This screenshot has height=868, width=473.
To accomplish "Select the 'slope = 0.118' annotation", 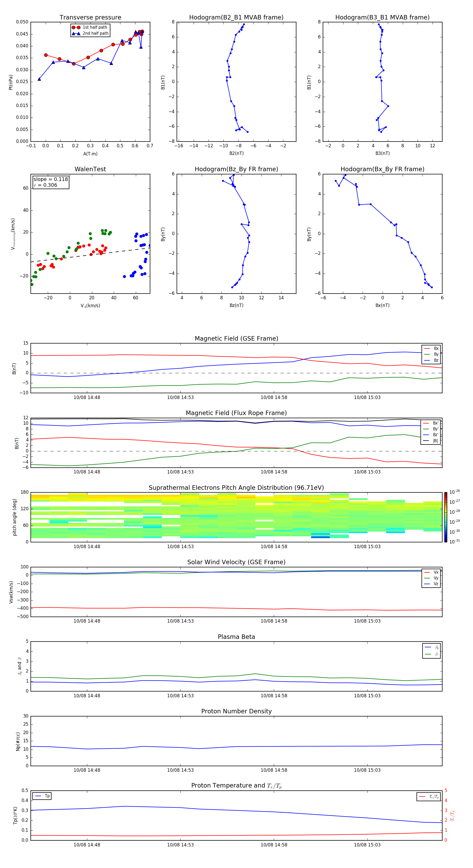I will (x=51, y=179).
